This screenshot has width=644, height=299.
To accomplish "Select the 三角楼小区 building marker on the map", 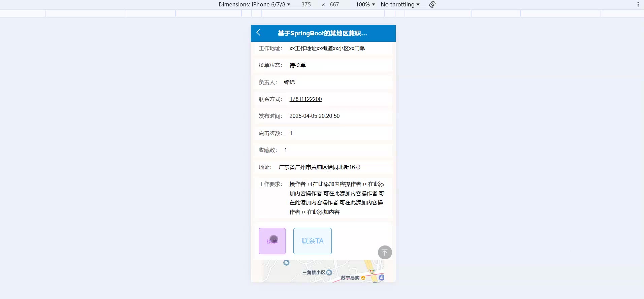I will 329,272.
